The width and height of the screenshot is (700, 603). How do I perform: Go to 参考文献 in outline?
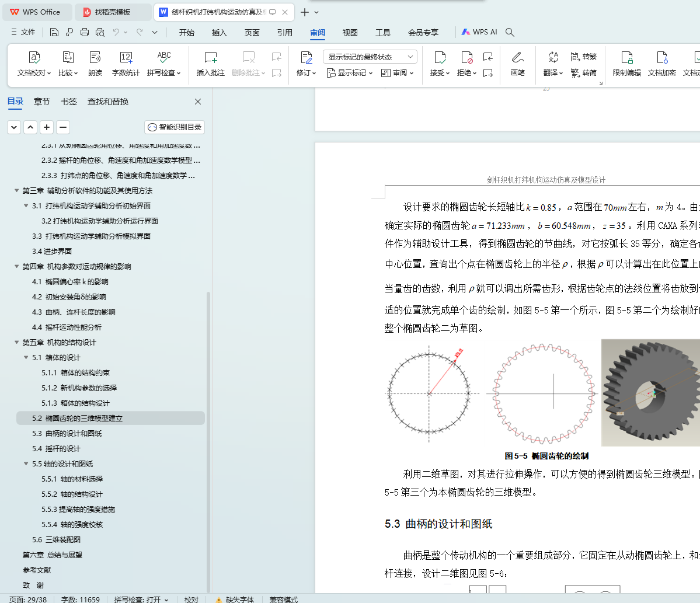(37, 570)
